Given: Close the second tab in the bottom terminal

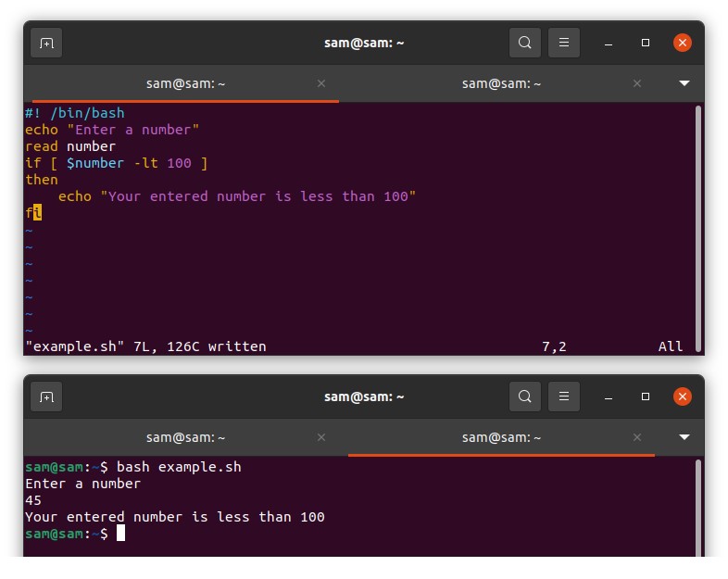Looking at the screenshot, I should [637, 437].
